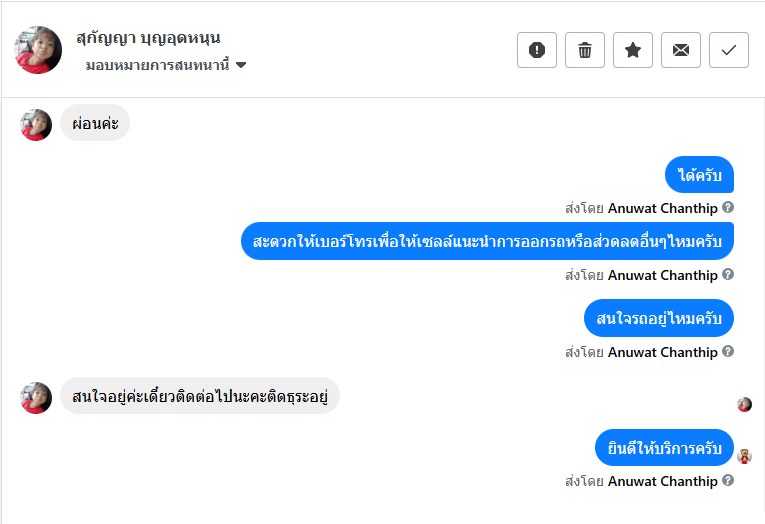Screen dimensions: 765x524
Task: Click help icon under ยินดีให้บริการครับ message
Action: point(728,480)
